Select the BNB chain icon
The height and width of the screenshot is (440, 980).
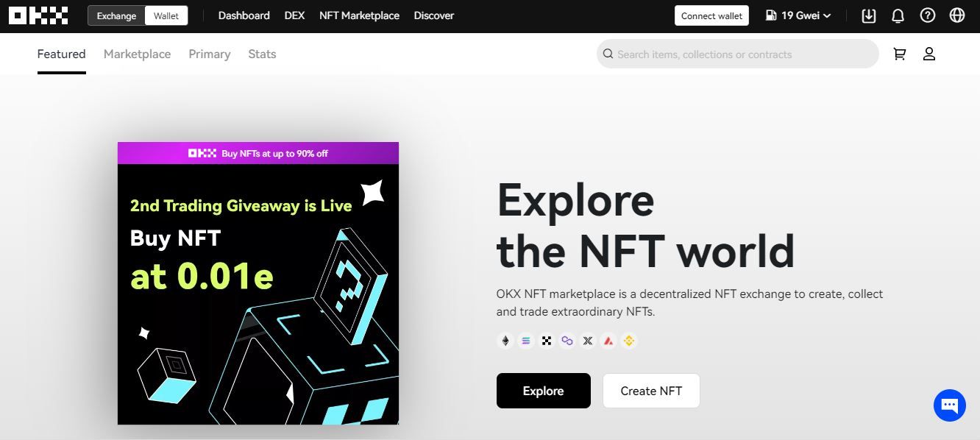pos(629,341)
